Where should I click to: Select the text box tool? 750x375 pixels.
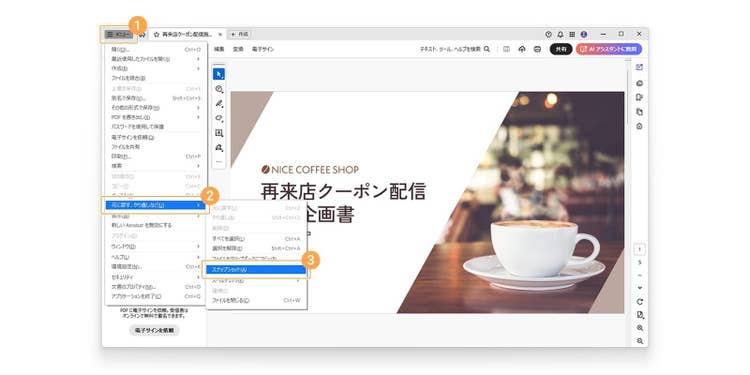pyautogui.click(x=219, y=133)
